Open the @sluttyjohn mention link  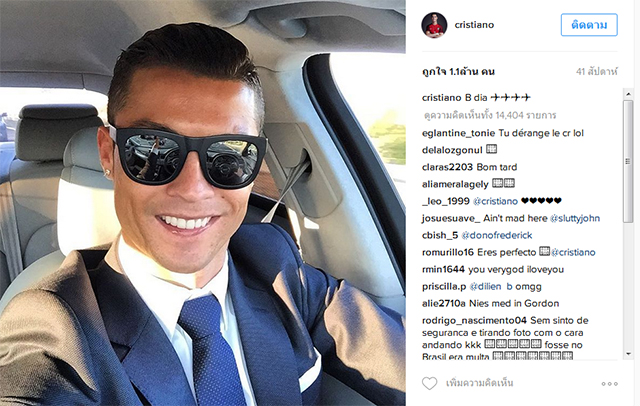(x=575, y=218)
